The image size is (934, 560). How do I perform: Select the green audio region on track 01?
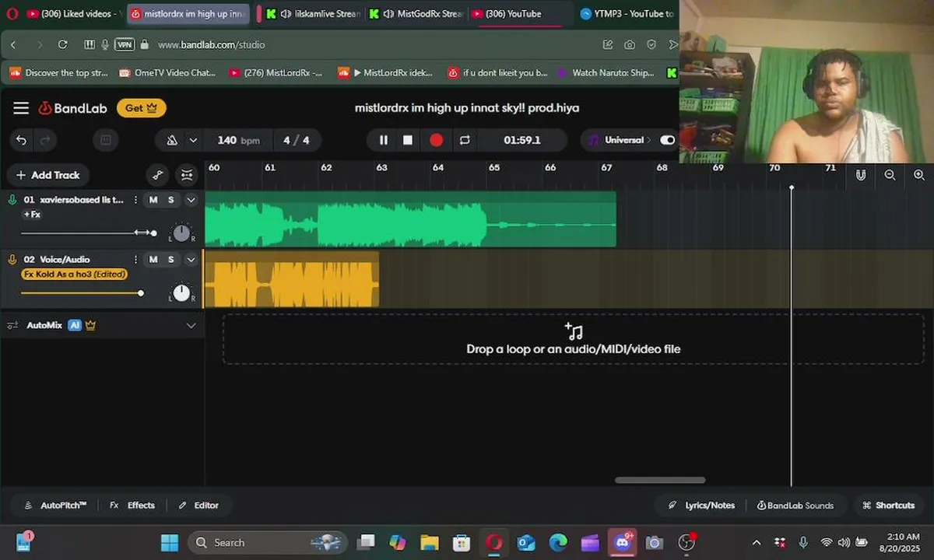point(410,219)
